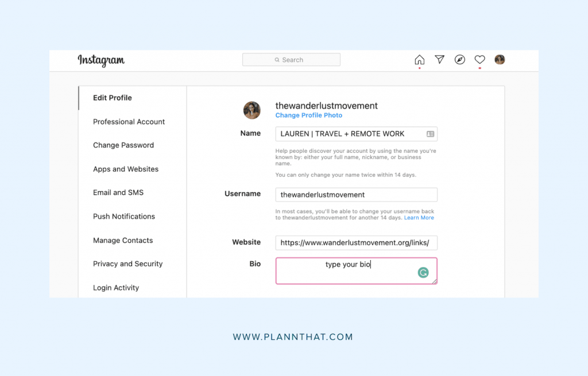588x376 pixels.
Task: Follow the Learn More link
Action: 419,218
